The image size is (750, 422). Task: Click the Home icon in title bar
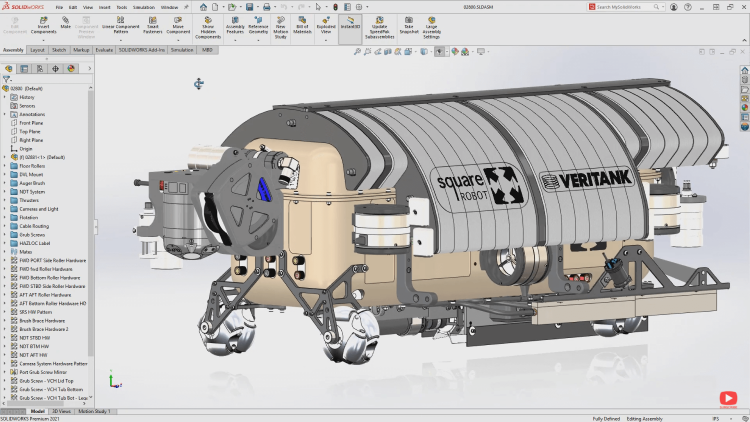204,7
